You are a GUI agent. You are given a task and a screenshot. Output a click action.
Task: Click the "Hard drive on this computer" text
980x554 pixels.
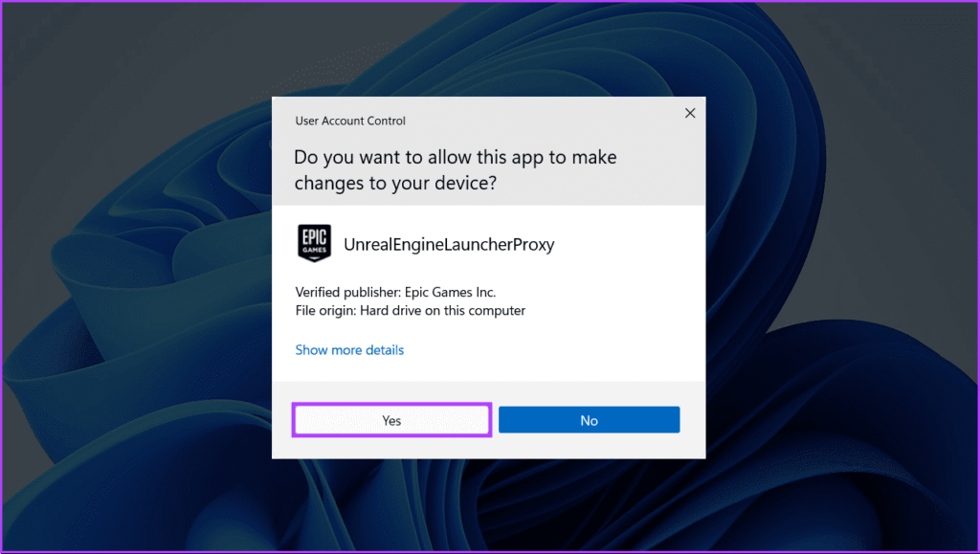tap(444, 311)
